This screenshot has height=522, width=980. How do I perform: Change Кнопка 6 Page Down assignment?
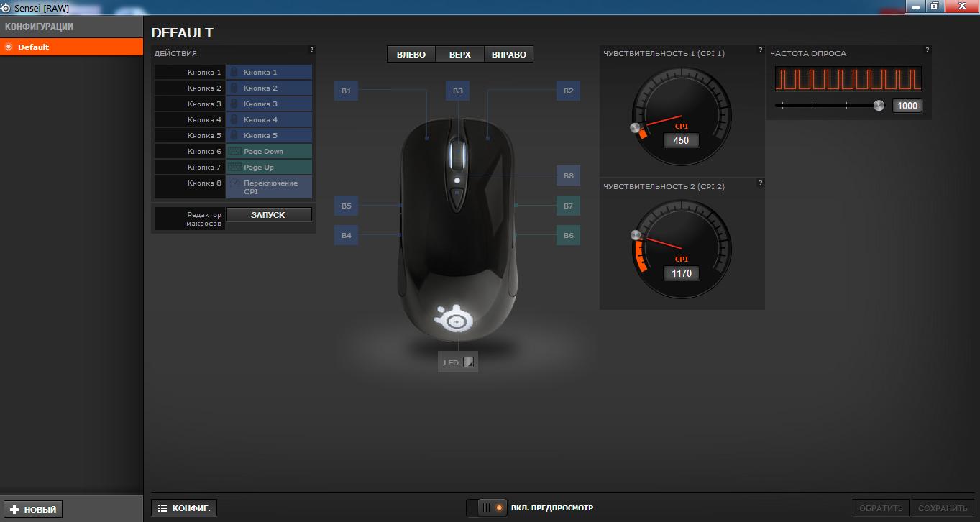point(269,151)
